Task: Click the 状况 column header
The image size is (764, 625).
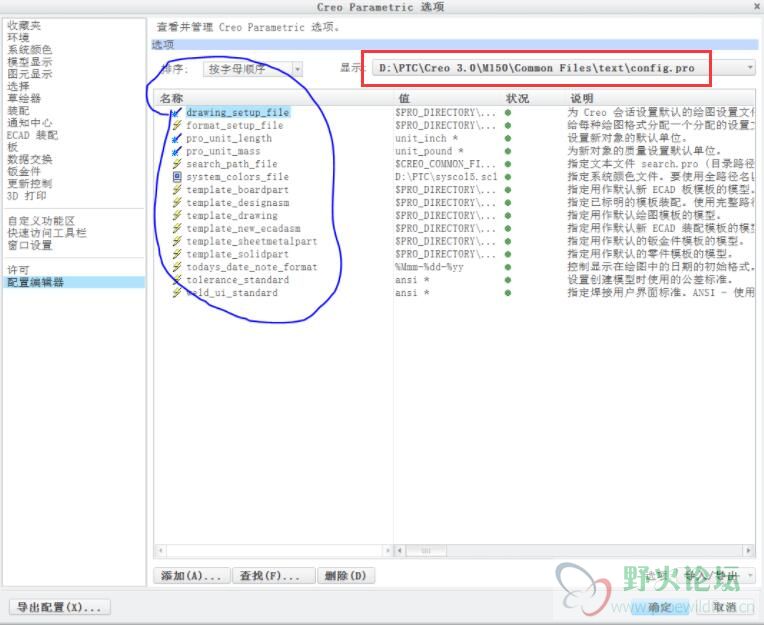Action: (x=517, y=98)
